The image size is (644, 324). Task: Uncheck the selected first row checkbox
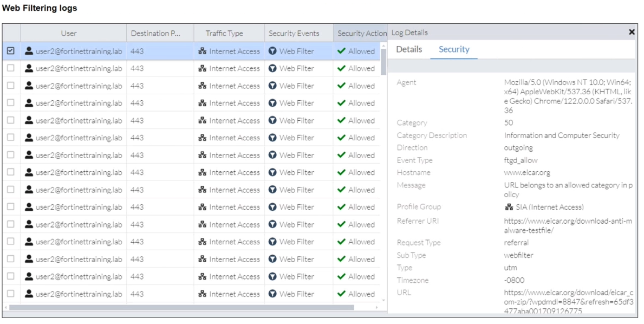pos(11,51)
